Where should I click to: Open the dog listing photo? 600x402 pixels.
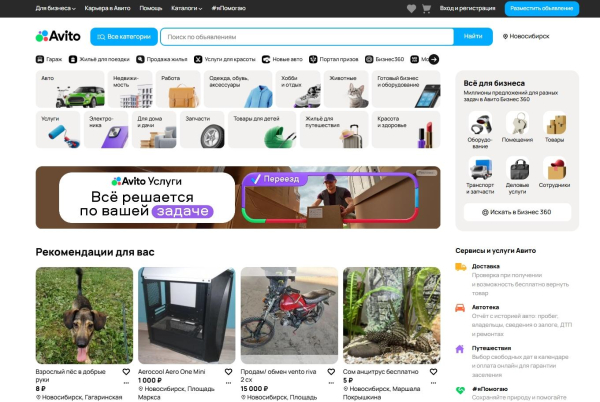(x=84, y=316)
